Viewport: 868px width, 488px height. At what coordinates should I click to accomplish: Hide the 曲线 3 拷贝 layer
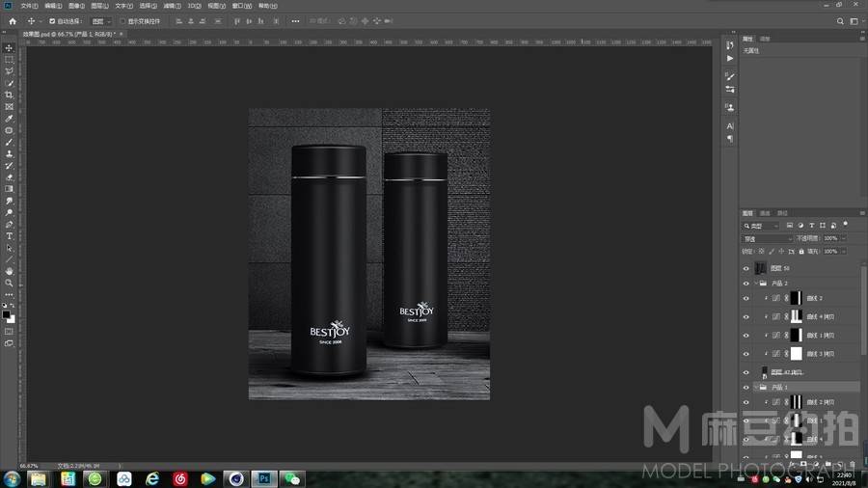tap(746, 354)
